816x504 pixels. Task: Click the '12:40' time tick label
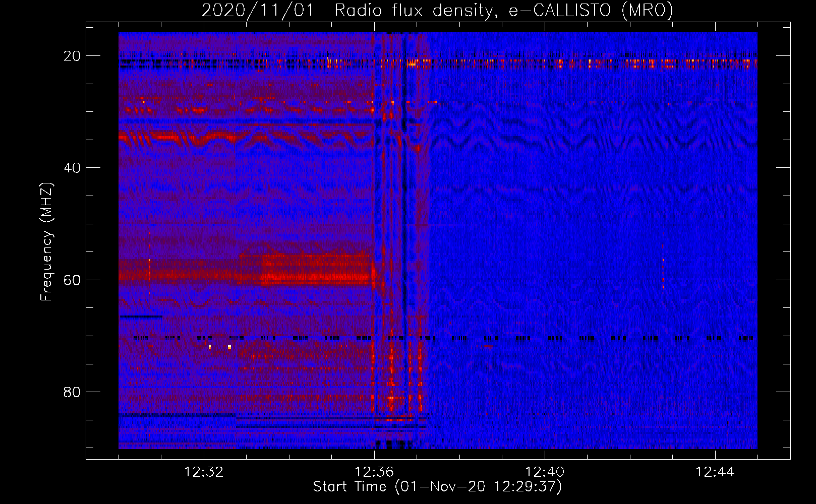pos(545,472)
